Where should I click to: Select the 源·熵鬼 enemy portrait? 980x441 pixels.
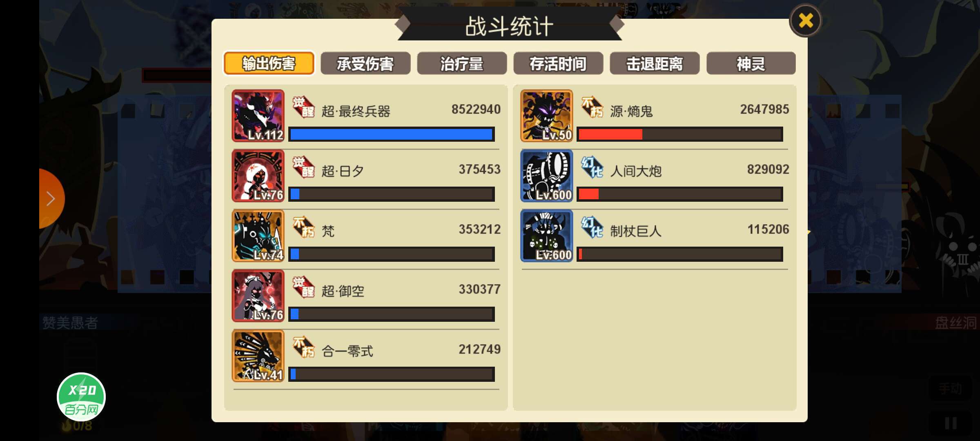tap(547, 116)
